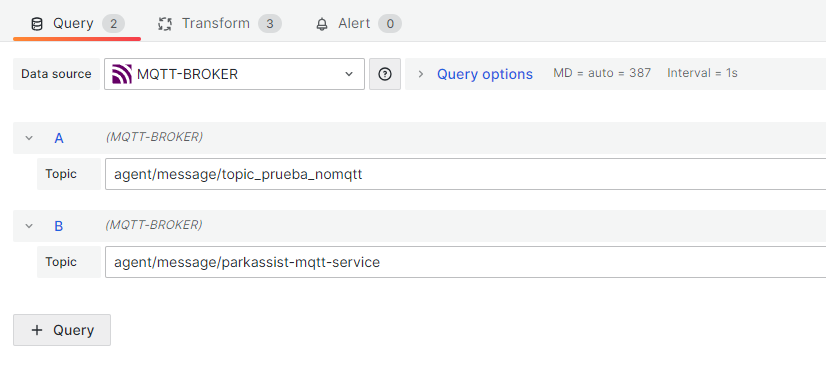The width and height of the screenshot is (826, 368).
Task: Click query name B label
Action: [x=59, y=226]
